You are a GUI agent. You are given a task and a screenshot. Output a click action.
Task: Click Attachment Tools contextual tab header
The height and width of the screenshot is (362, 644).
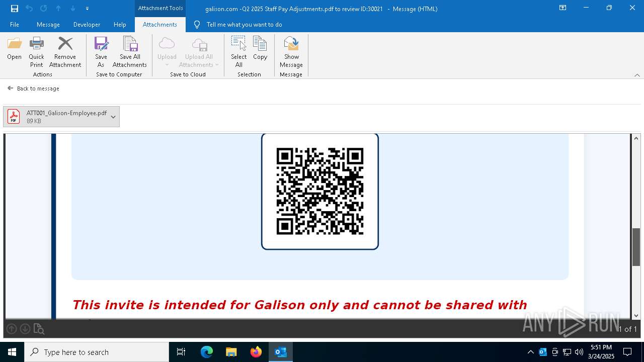[160, 8]
